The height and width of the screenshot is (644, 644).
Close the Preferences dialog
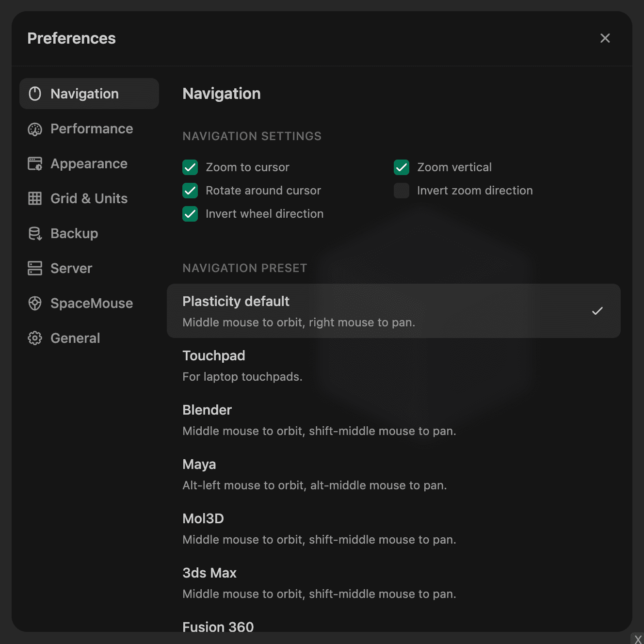[x=605, y=38]
